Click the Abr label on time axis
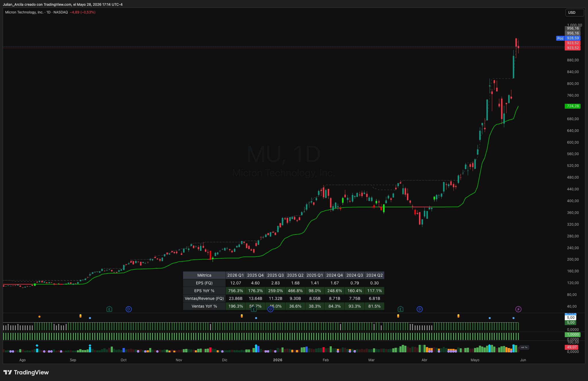Screen dimensions: 588x381 point(424,360)
